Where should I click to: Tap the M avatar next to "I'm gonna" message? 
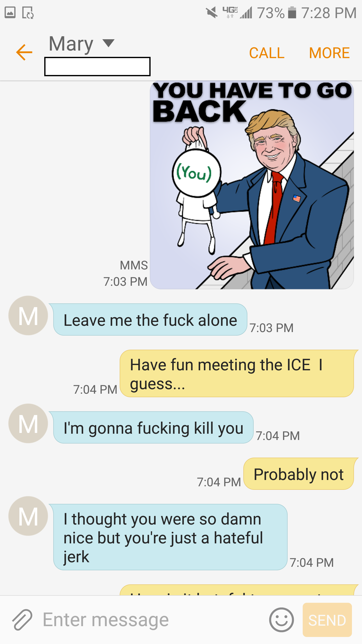click(28, 423)
